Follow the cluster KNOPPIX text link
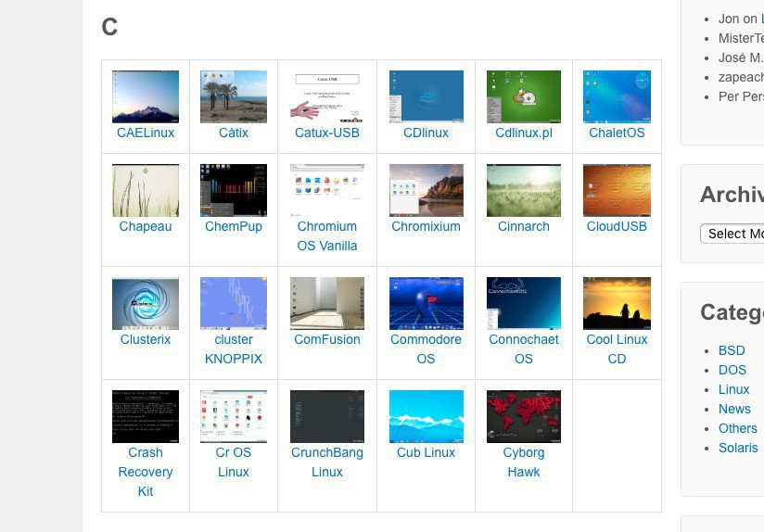The image size is (764, 532). pos(234,348)
